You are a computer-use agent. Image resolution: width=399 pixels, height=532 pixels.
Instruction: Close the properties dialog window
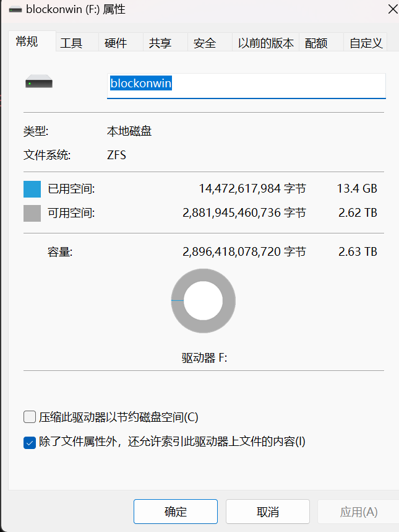[392, 9]
